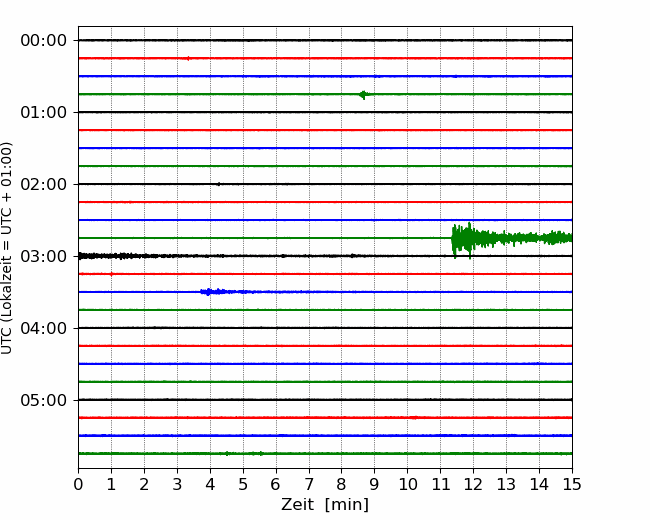Click the bottom green trace near minute 5
Image resolution: width=650 pixels, height=520 pixels.
[x=243, y=453]
